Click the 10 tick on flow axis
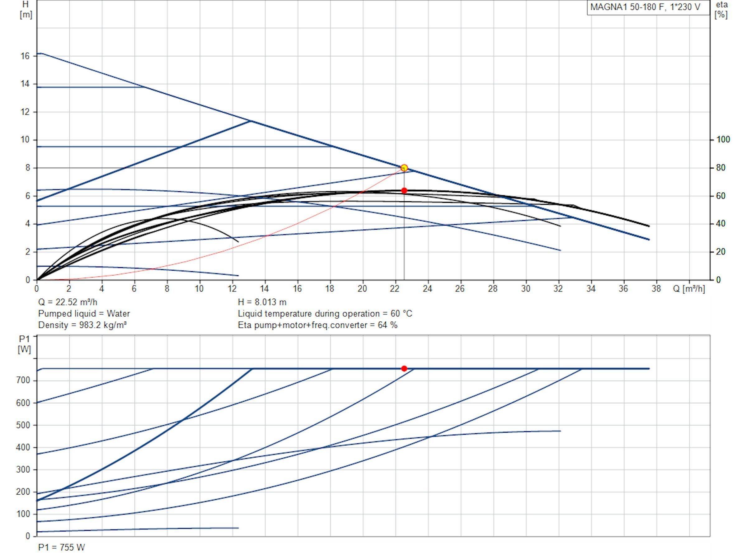747x560 pixels. [199, 289]
